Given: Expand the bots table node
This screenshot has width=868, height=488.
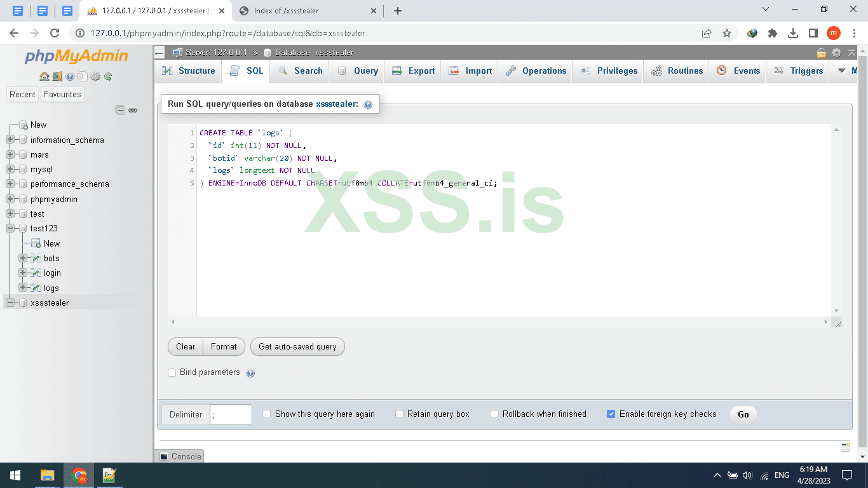Looking at the screenshot, I should (23, 258).
